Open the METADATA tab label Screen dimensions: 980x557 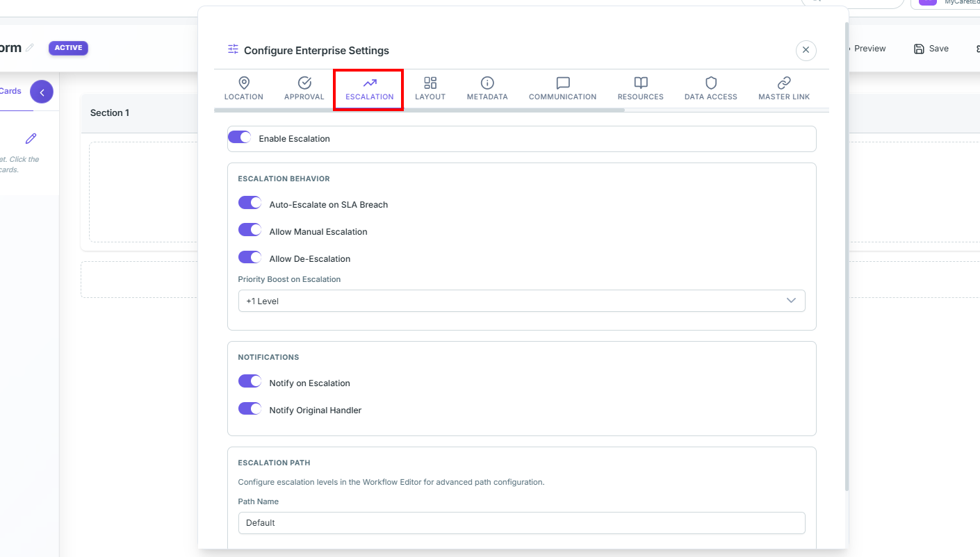tap(487, 97)
